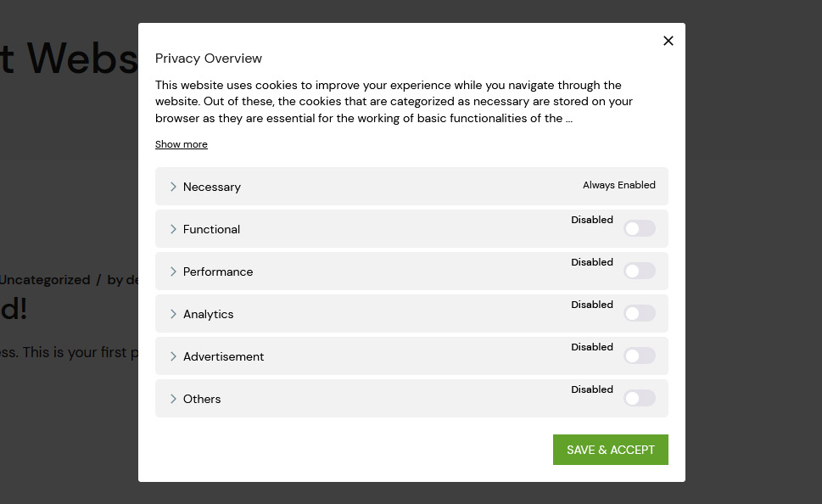Image resolution: width=822 pixels, height=504 pixels.
Task: Click the Always Enabled status text
Action: [618, 185]
